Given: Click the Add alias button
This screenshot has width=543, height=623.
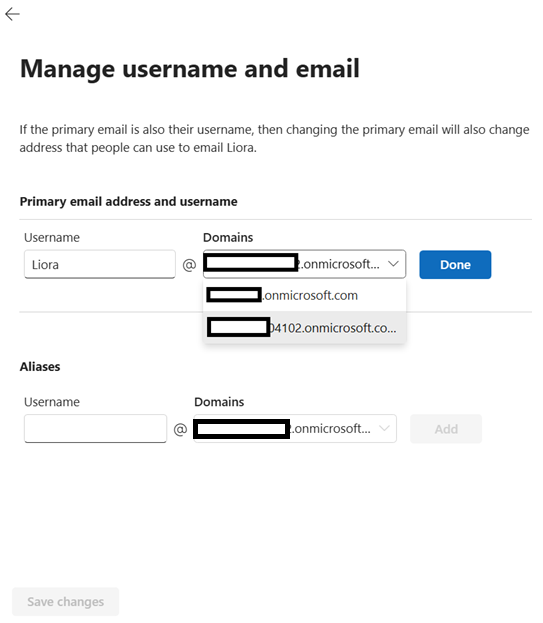Looking at the screenshot, I should [446, 429].
